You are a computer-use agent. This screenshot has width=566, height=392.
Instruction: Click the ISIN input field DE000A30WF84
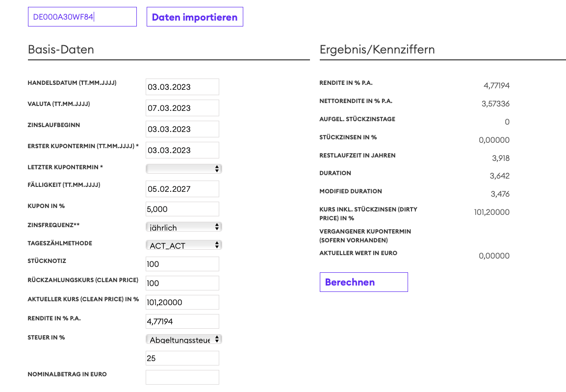[x=82, y=17]
